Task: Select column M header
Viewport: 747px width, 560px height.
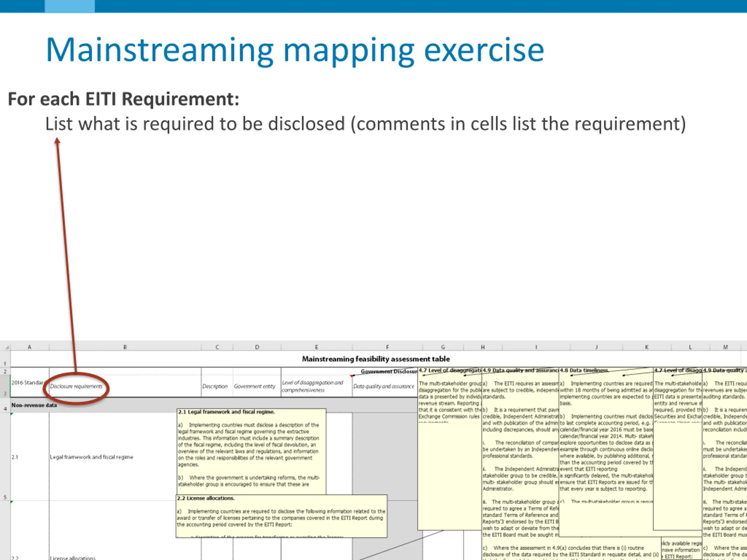Action: click(725, 347)
